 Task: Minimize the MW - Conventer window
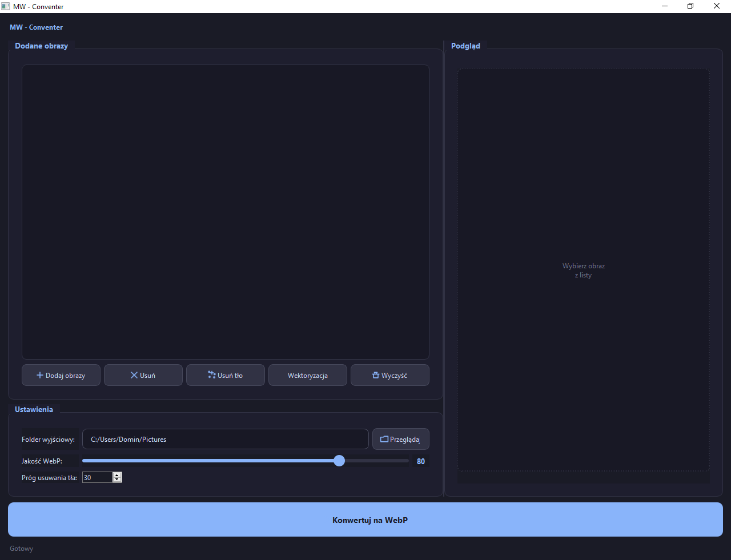click(x=665, y=6)
